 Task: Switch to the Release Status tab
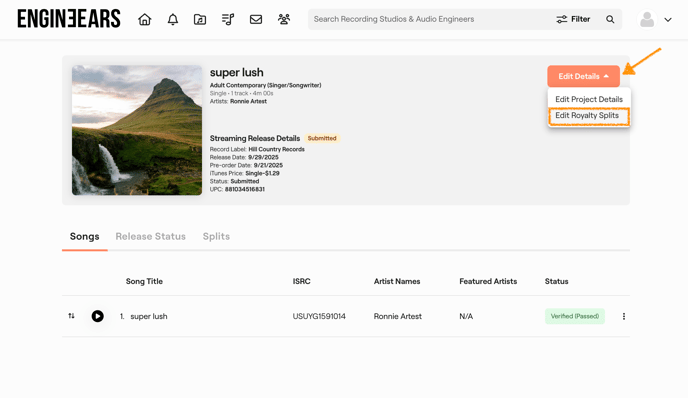(150, 236)
